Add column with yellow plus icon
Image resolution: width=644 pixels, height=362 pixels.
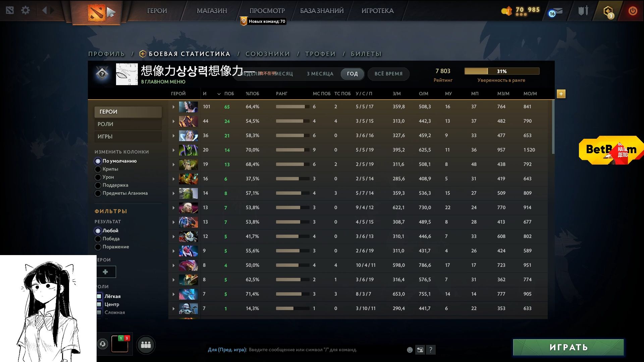[561, 94]
